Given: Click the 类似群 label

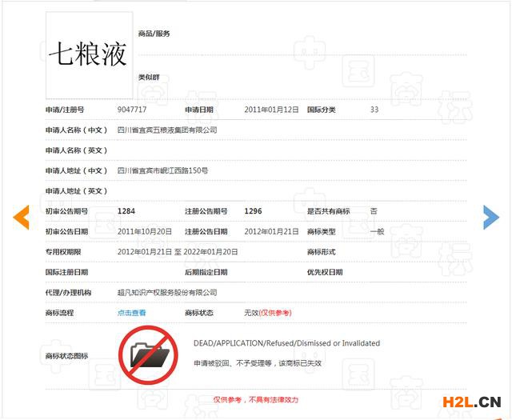Looking at the screenshot, I should [x=148, y=77].
